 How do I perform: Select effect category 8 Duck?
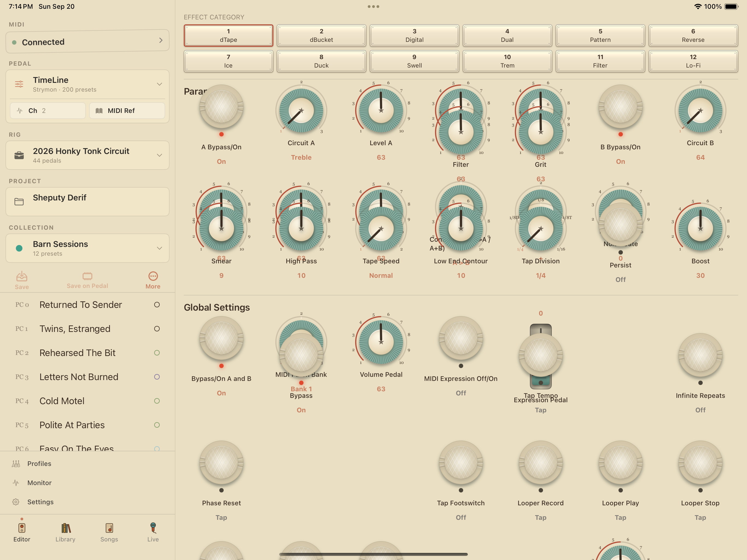(x=322, y=61)
